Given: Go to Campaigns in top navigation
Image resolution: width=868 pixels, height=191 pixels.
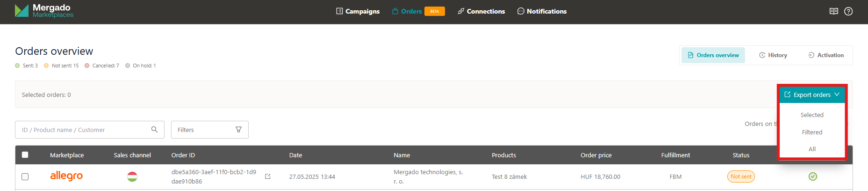Looking at the screenshot, I should click(358, 11).
